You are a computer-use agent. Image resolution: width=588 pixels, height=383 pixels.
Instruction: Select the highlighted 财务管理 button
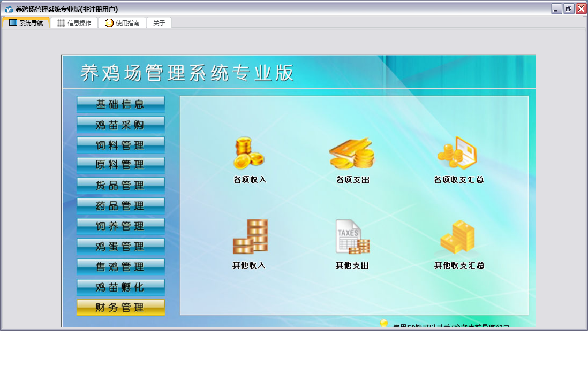120,307
